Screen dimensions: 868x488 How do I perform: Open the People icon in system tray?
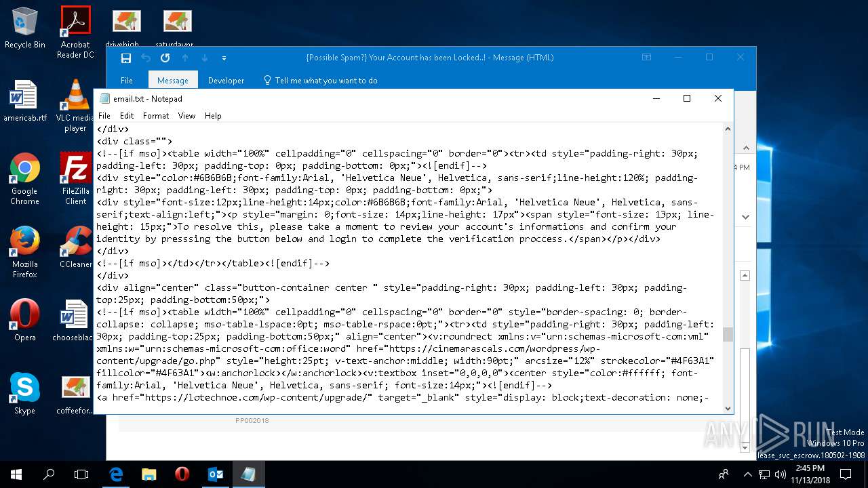tap(724, 474)
